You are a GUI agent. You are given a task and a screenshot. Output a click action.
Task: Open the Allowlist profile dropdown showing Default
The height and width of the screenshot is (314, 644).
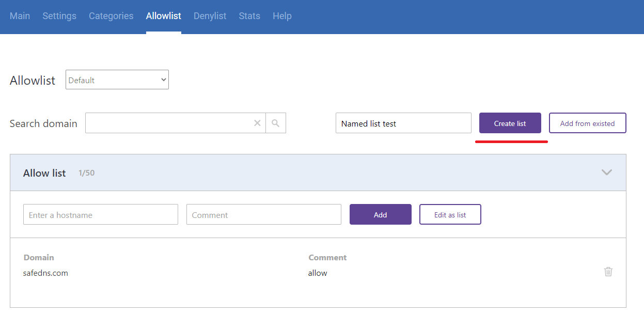(117, 80)
